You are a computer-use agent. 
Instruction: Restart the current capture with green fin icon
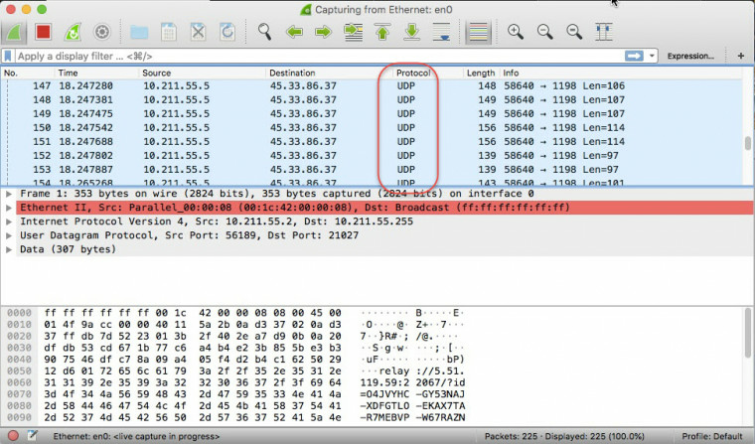coord(73,32)
